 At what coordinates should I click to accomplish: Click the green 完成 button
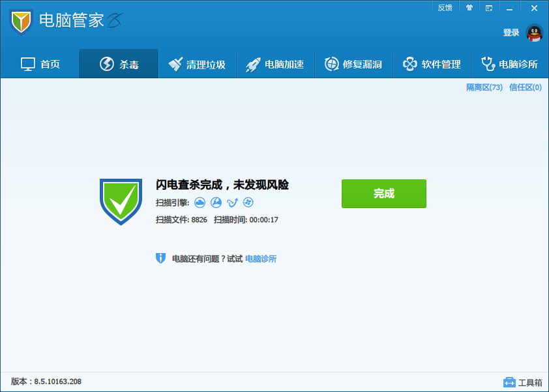click(384, 194)
